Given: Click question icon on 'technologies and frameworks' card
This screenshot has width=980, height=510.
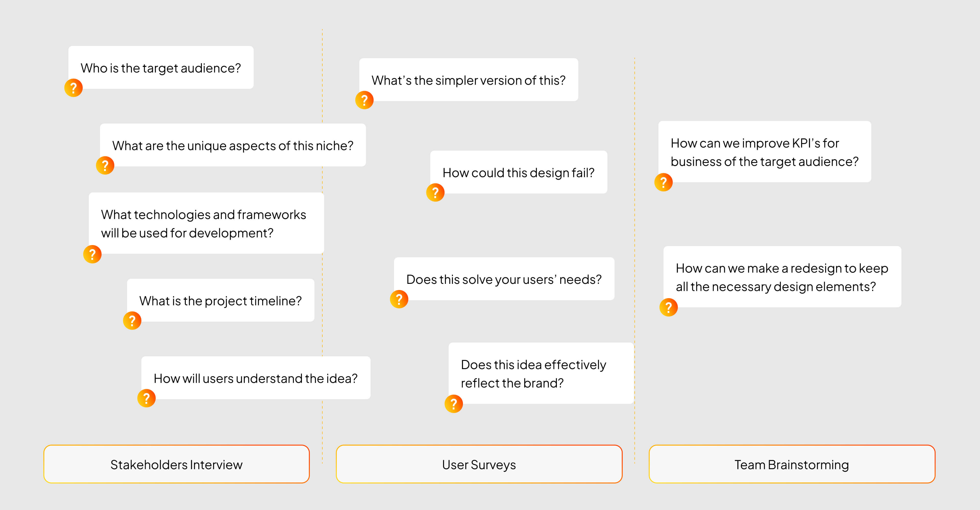Looking at the screenshot, I should click(92, 254).
